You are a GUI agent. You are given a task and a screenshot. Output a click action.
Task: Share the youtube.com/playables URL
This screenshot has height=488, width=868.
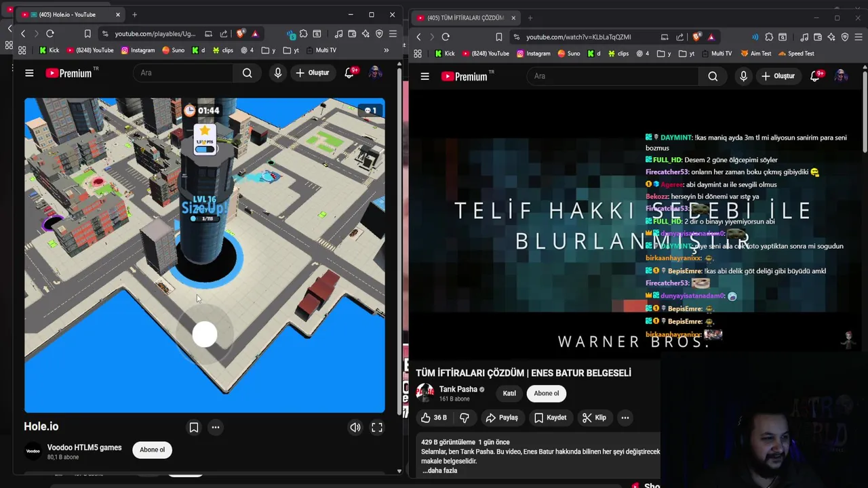click(223, 34)
